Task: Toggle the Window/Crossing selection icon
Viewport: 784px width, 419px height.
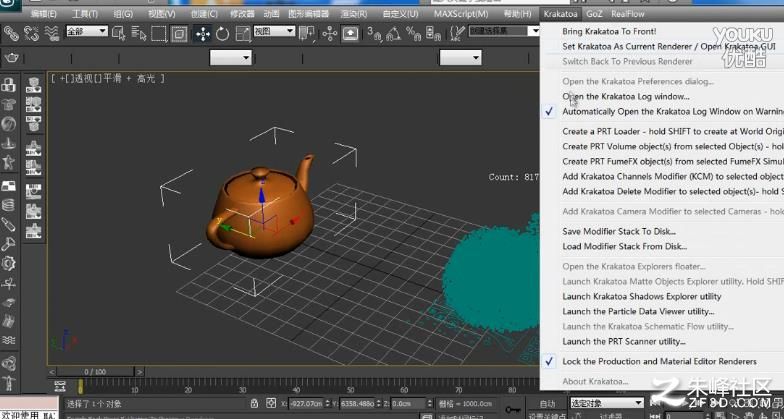Action: [x=179, y=34]
